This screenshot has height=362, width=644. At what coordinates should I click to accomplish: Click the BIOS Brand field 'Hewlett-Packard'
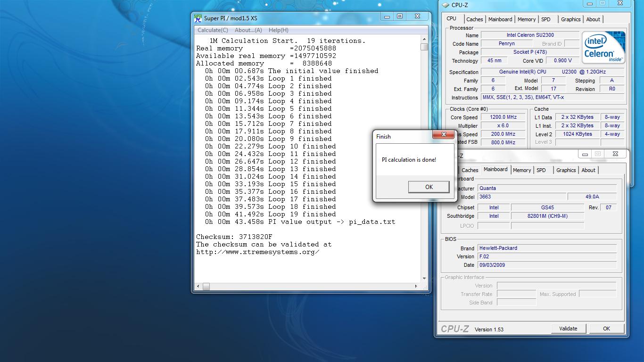(547, 248)
